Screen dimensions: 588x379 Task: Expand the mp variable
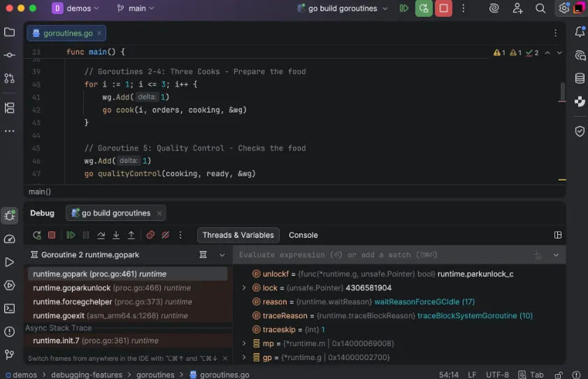coord(244,343)
